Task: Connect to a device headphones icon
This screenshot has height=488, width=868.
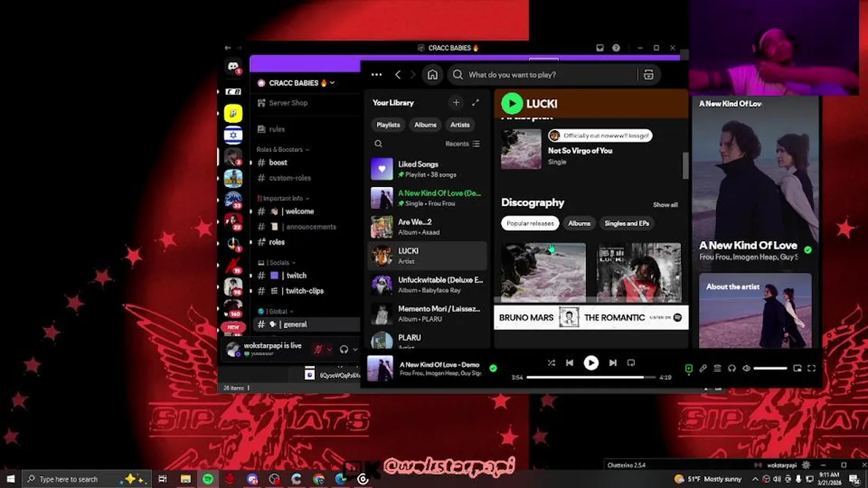Action: (x=732, y=368)
